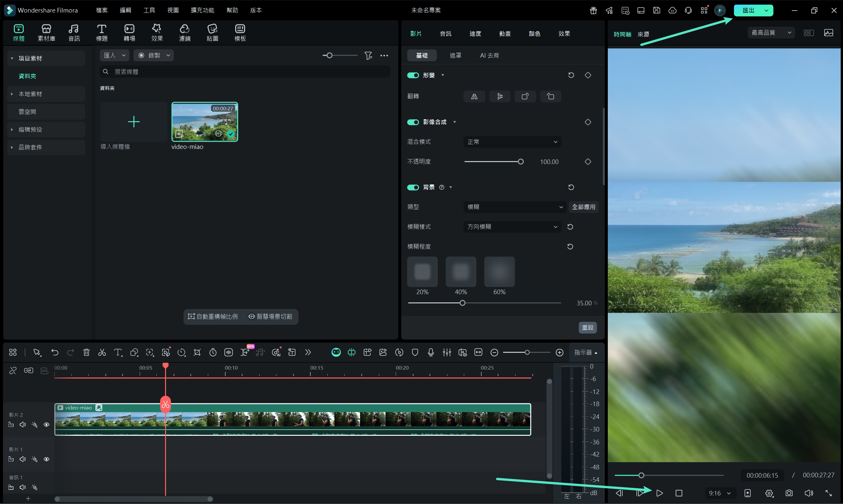Switch to the 顏色 color tab
The width and height of the screenshot is (843, 504).
[534, 34]
